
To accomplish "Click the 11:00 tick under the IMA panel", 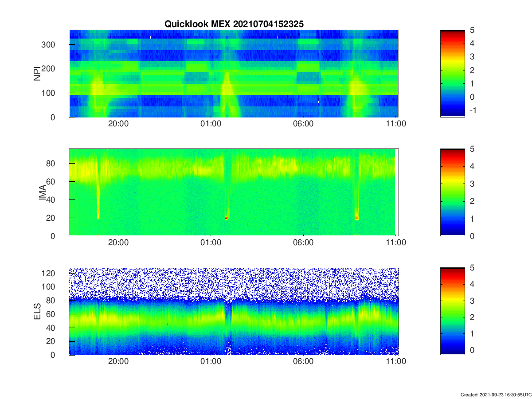I will click(396, 243).
